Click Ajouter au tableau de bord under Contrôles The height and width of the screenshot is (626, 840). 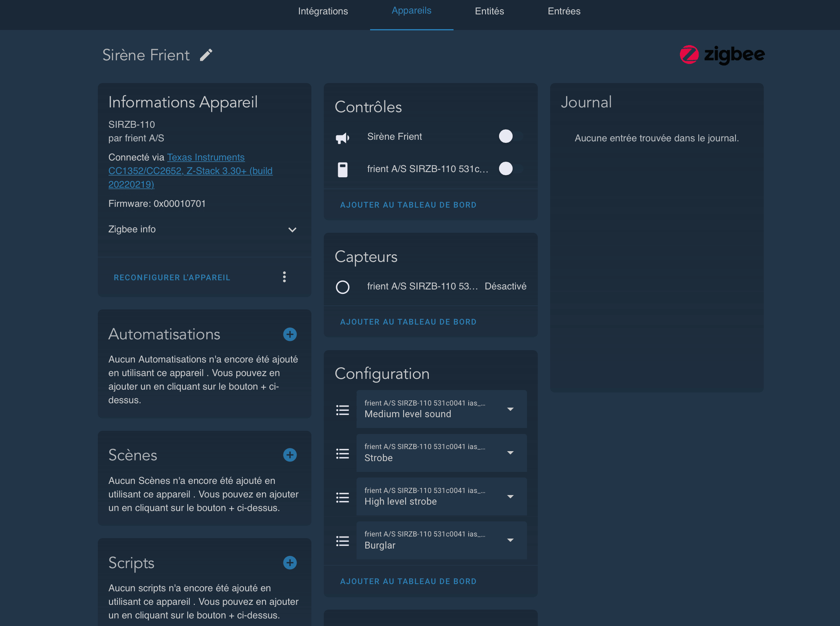click(x=408, y=205)
